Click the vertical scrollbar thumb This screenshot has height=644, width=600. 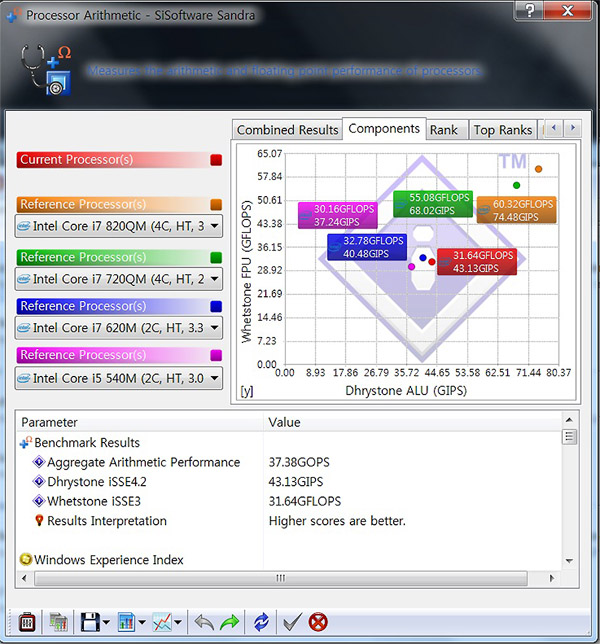tap(569, 436)
